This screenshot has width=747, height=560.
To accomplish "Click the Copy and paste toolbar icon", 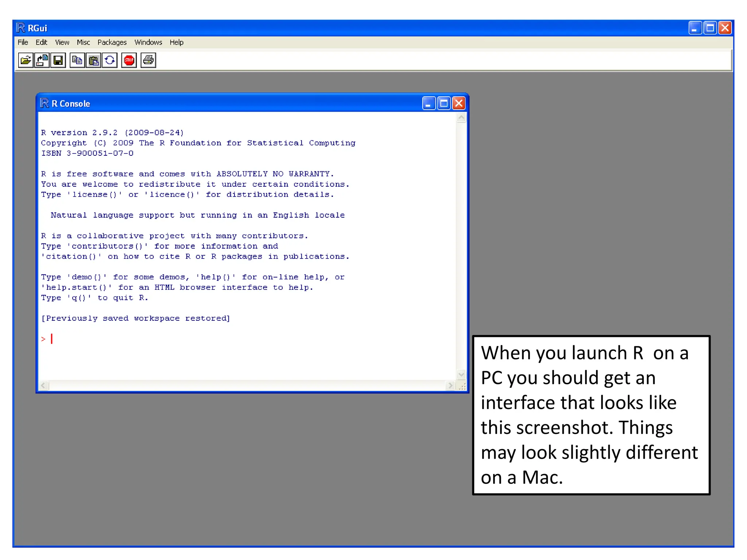I will point(110,60).
